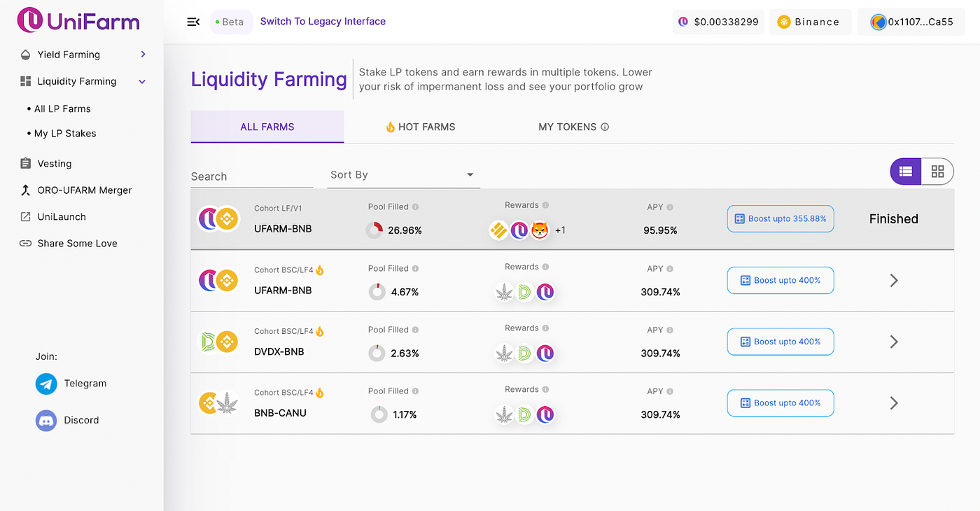Viewport: 980px width, 511px height.
Task: Click the Search input field
Action: click(x=252, y=176)
